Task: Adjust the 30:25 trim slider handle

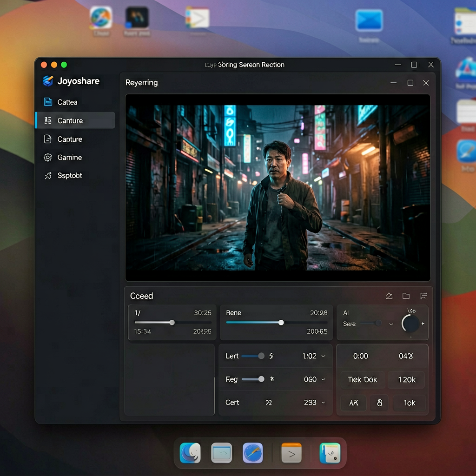Action: click(172, 323)
